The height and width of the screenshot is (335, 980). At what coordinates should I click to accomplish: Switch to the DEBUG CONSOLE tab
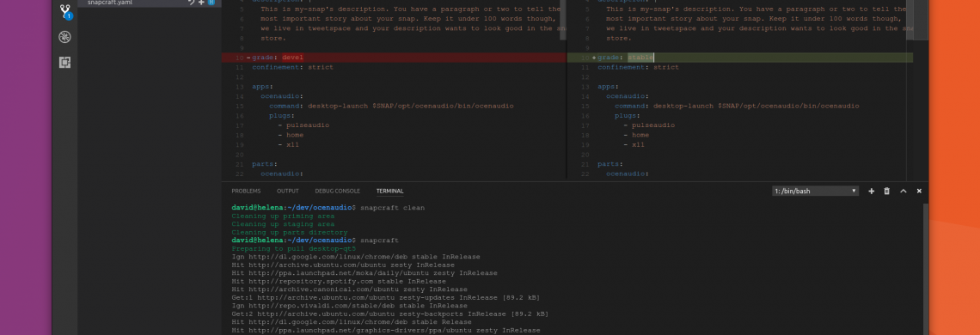tap(337, 192)
